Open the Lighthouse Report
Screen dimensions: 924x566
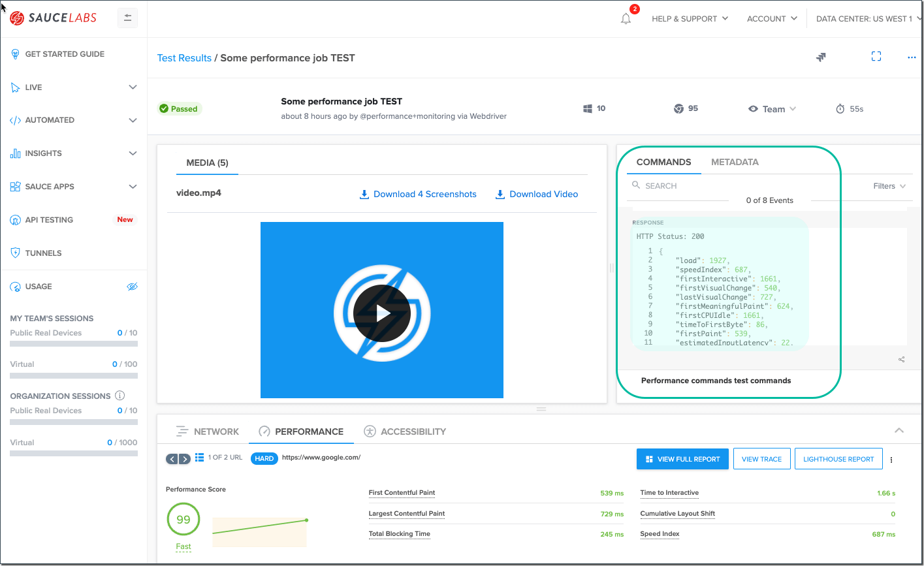click(838, 458)
